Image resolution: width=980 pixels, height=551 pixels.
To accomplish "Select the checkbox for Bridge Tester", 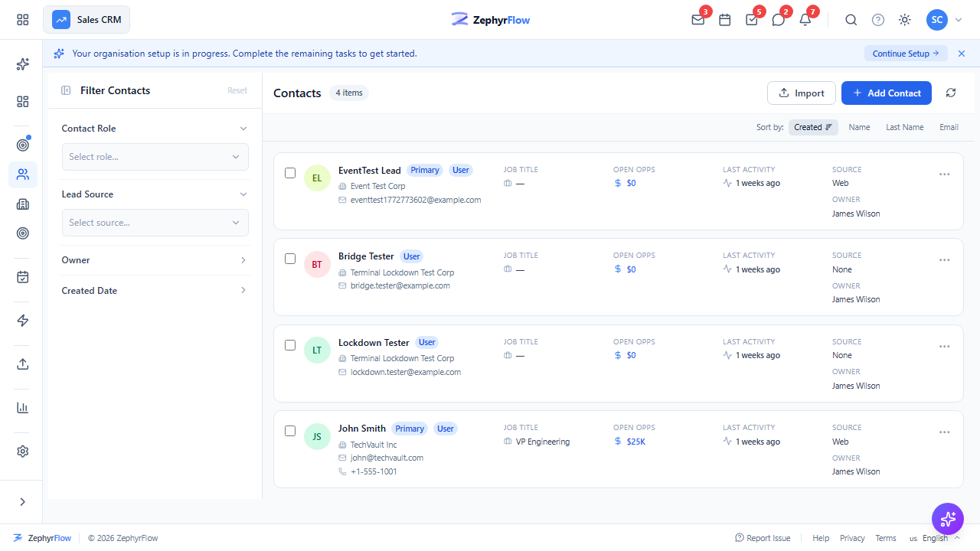I will click(x=290, y=259).
